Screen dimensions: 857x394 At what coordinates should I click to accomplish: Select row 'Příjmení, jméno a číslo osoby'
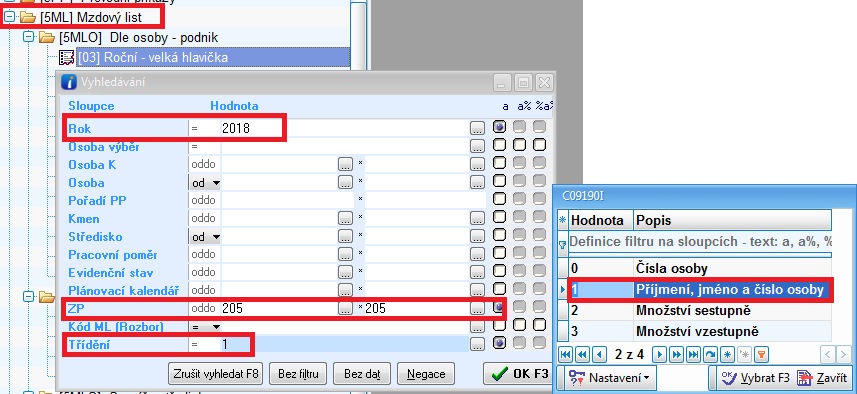tap(700, 290)
